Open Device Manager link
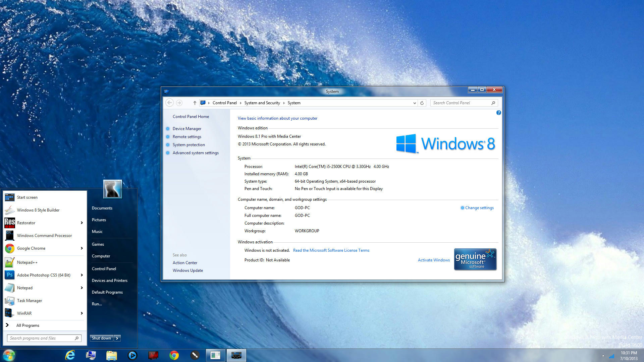Viewport: 644px width, 362px height. (187, 128)
